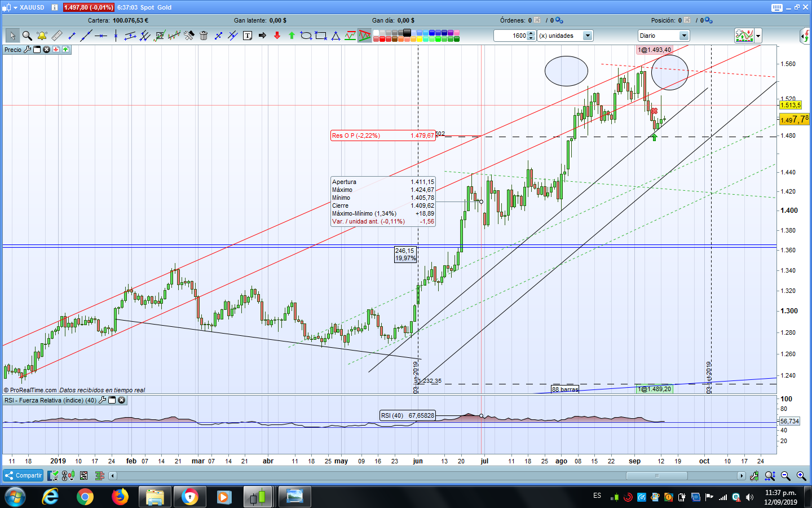Screen dimensions: 812x508
Task: Pick the black color swatch
Action: 407,33
